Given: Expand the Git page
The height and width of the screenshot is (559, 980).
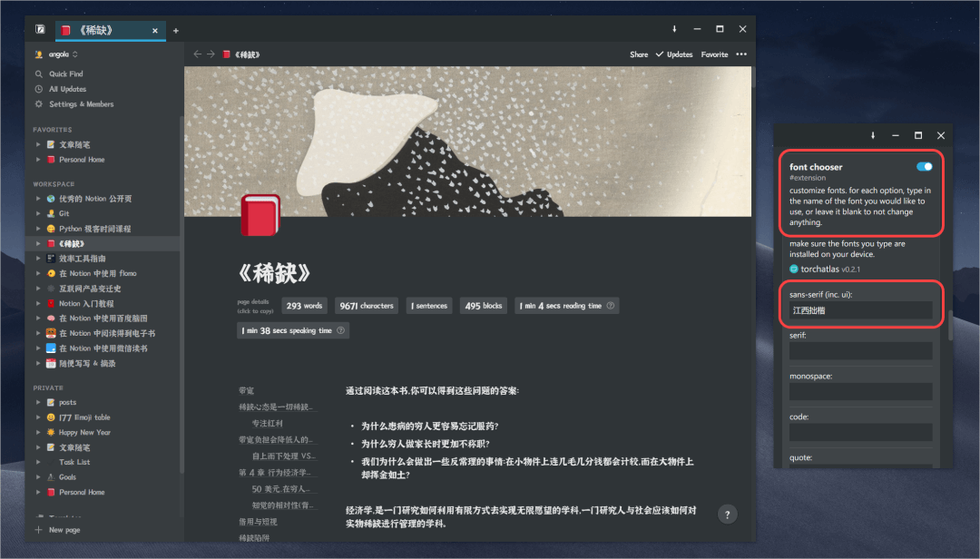Looking at the screenshot, I should 38,213.
